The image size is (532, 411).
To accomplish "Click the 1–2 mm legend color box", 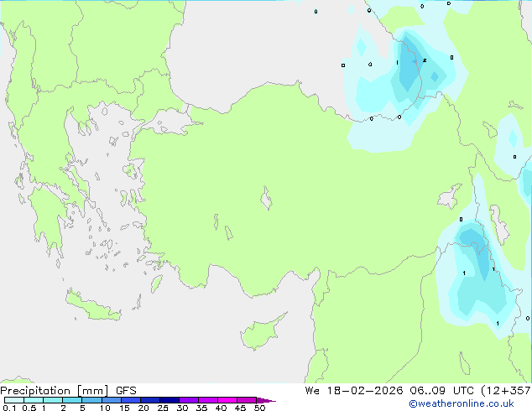I will [53, 400].
